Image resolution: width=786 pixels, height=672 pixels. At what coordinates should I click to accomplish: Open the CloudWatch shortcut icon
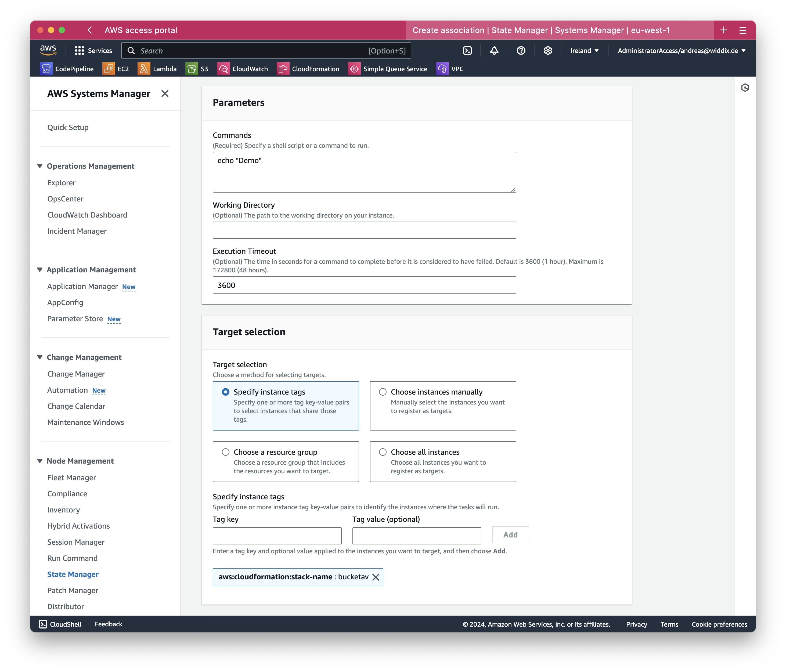[x=223, y=69]
